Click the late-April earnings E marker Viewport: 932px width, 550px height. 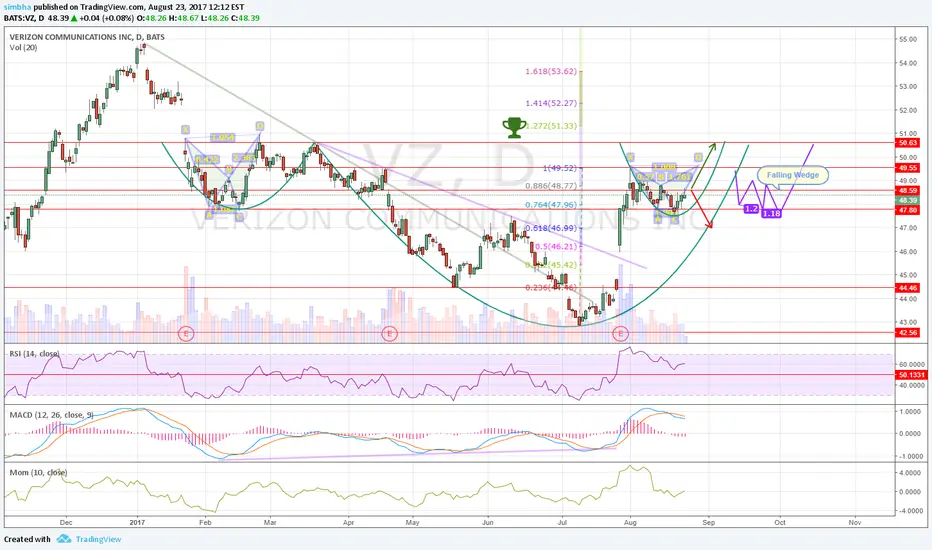coord(389,334)
